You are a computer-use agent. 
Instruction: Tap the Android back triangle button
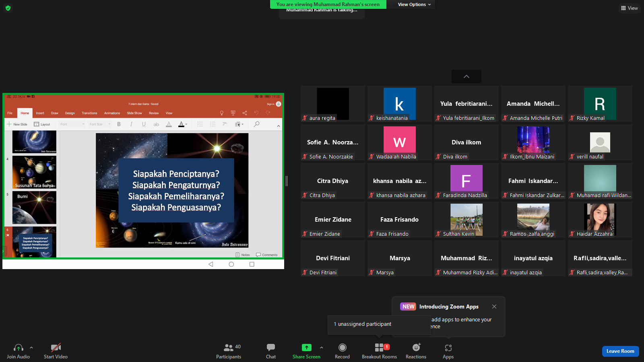point(211,264)
